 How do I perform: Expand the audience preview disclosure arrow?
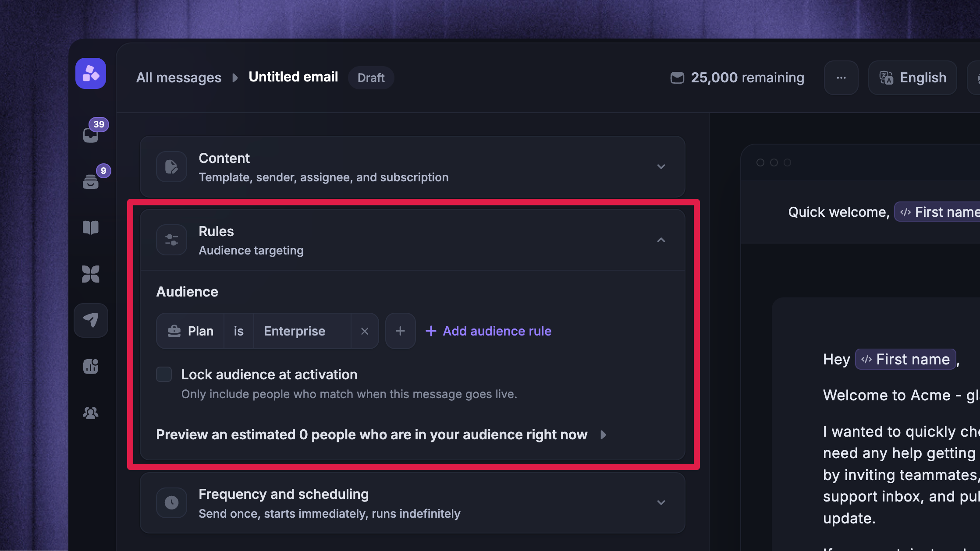pos(604,434)
